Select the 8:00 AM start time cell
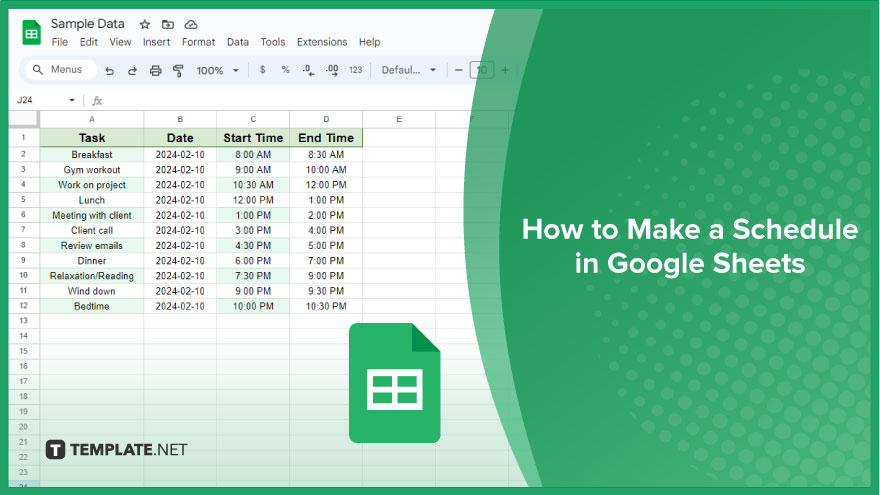The width and height of the screenshot is (880, 495). pos(253,154)
